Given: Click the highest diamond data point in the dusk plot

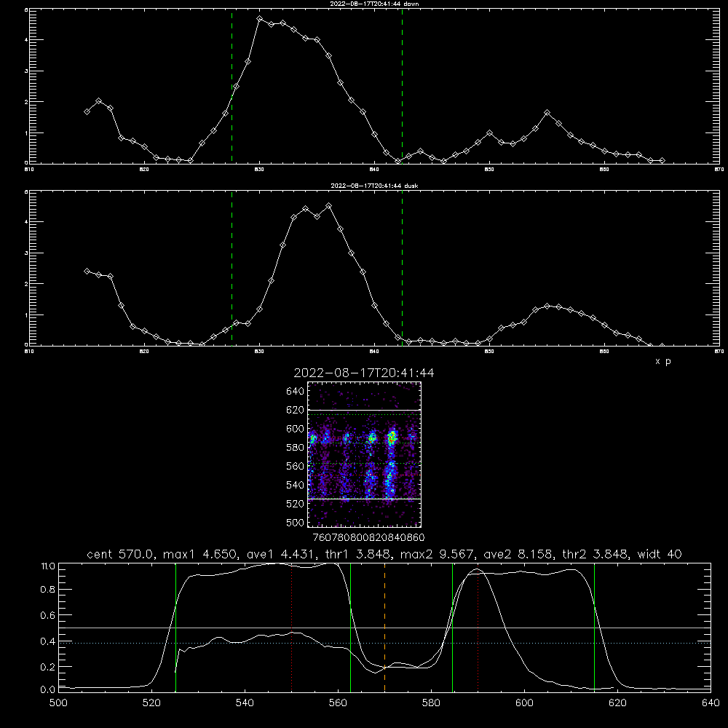Looking at the screenshot, I should (329, 206).
